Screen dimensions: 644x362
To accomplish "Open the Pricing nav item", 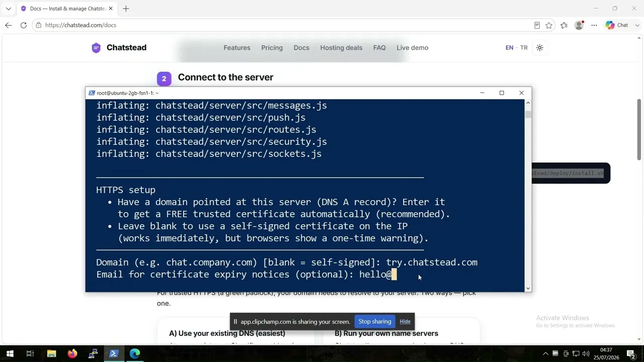I will coord(272,48).
